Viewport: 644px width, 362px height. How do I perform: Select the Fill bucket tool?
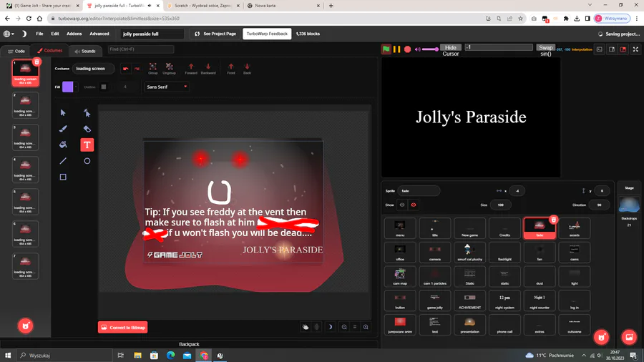63,145
